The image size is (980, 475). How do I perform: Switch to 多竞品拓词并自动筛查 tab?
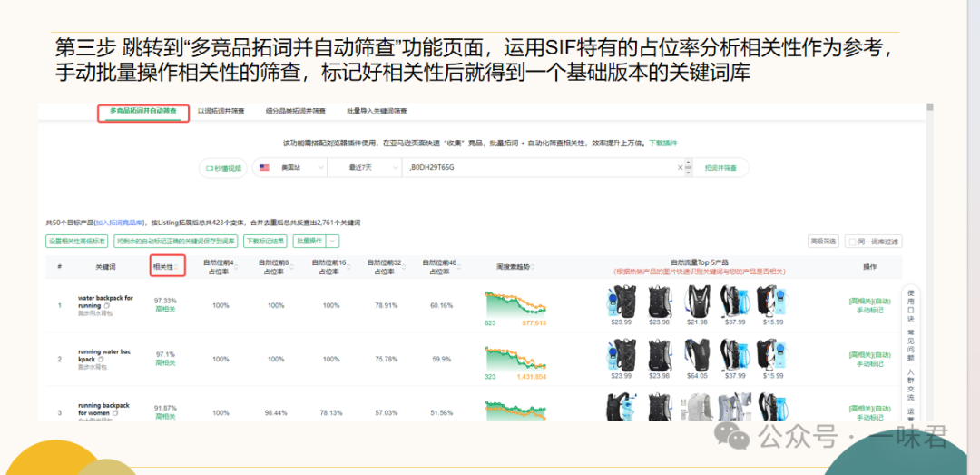[143, 111]
